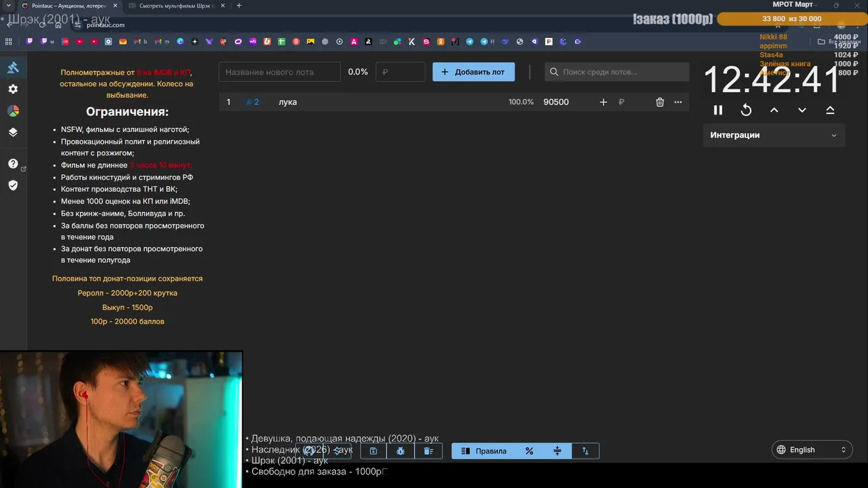The image size is (868, 488).
Task: Open the layers icon in left sidebar
Action: (13, 132)
